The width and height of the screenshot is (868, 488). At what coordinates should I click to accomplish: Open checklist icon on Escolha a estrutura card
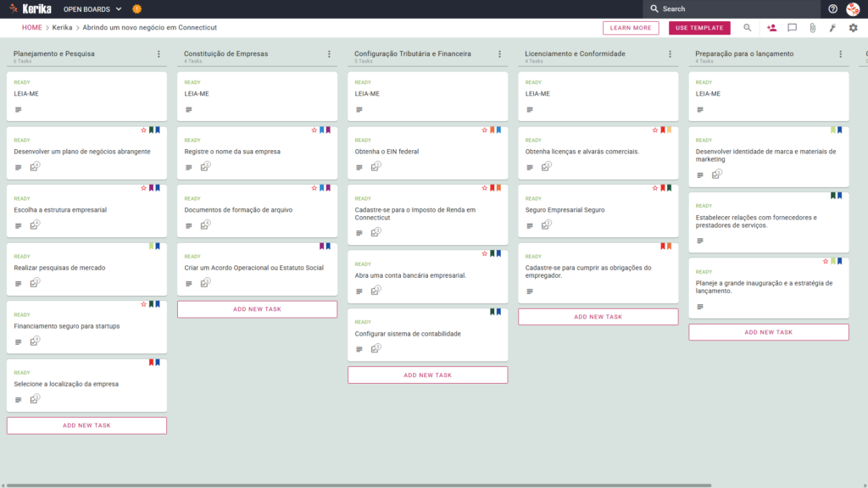(x=35, y=225)
